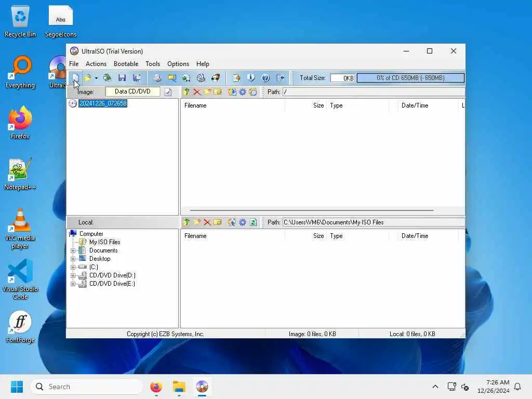Image resolution: width=532 pixels, height=399 pixels.
Task: Click Size column header in Image pane
Action: tap(305, 105)
